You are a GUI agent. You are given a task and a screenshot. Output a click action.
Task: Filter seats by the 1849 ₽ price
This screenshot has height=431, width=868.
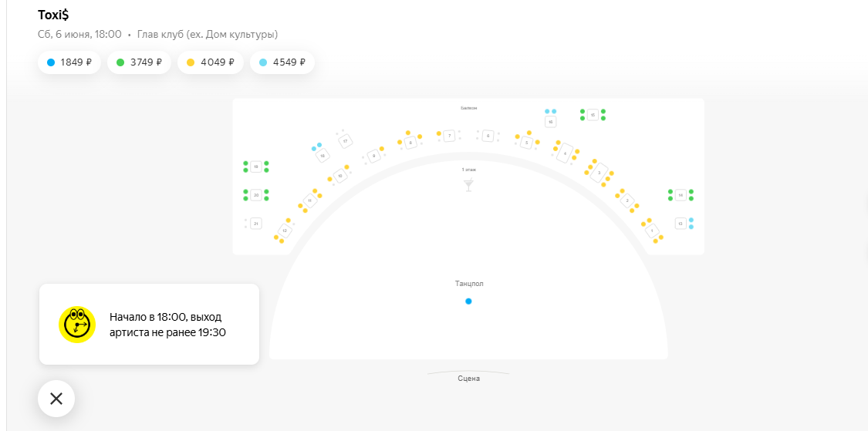pyautogui.click(x=69, y=62)
